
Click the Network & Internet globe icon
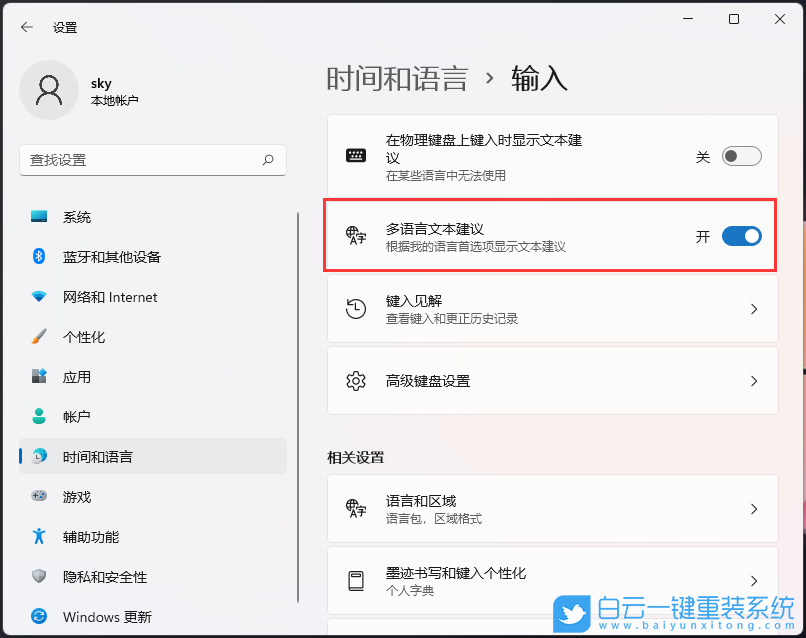(37, 297)
